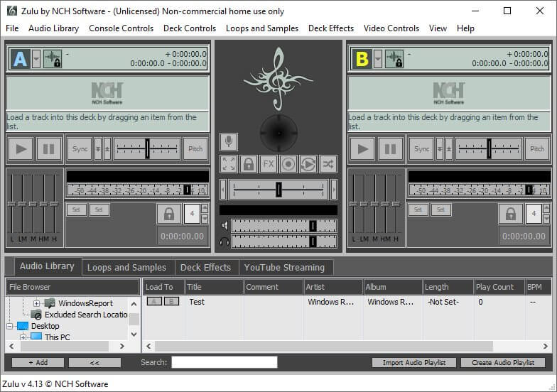Collapse the Desktop tree node
The height and width of the screenshot is (392, 557).
click(10, 326)
